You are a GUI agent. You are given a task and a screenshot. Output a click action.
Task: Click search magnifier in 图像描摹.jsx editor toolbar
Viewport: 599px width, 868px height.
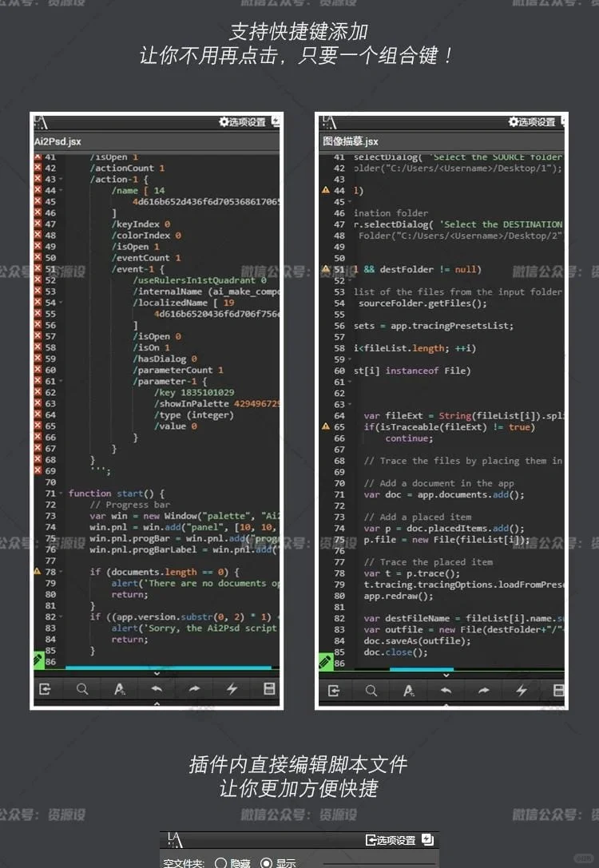(371, 690)
